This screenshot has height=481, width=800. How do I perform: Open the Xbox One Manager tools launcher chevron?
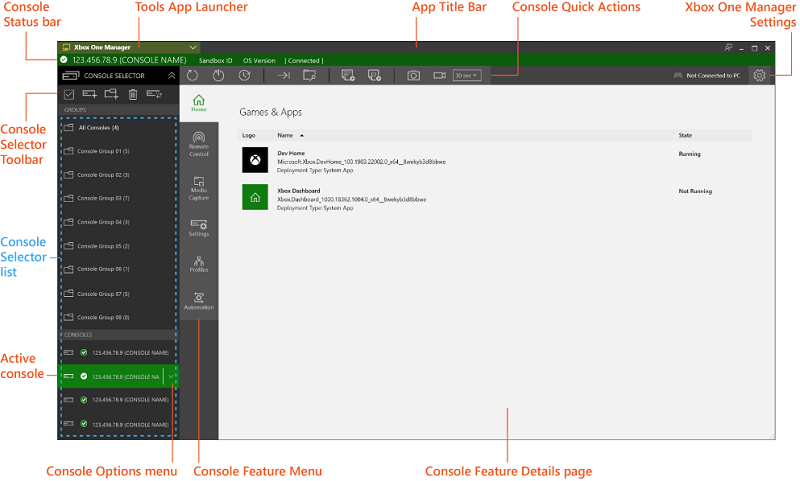point(193,47)
